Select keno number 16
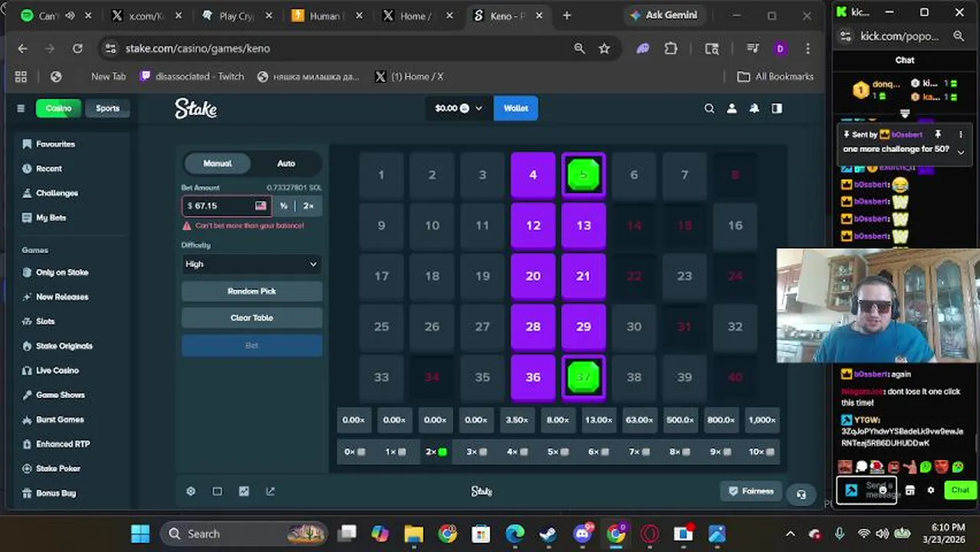The height and width of the screenshot is (552, 980). 735,225
